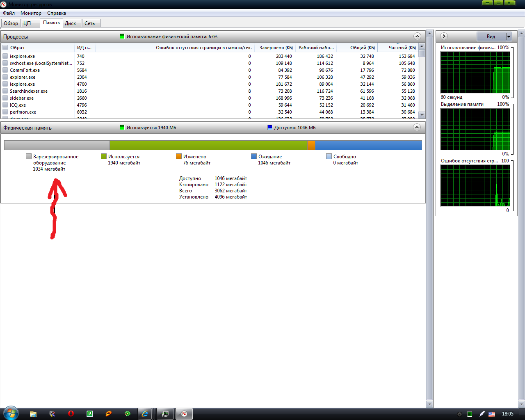Open the green ICQ flower taskbar icon
525x420 pixels.
[128, 414]
